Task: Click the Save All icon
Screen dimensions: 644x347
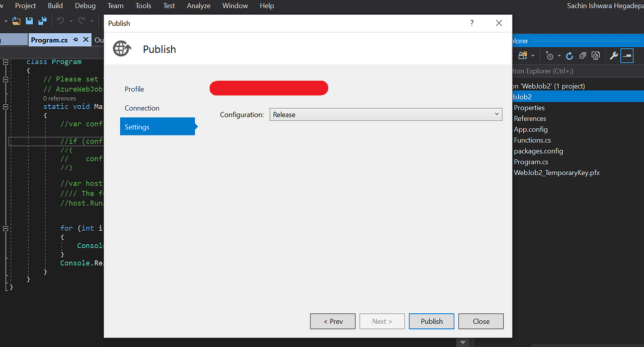Action: point(42,21)
